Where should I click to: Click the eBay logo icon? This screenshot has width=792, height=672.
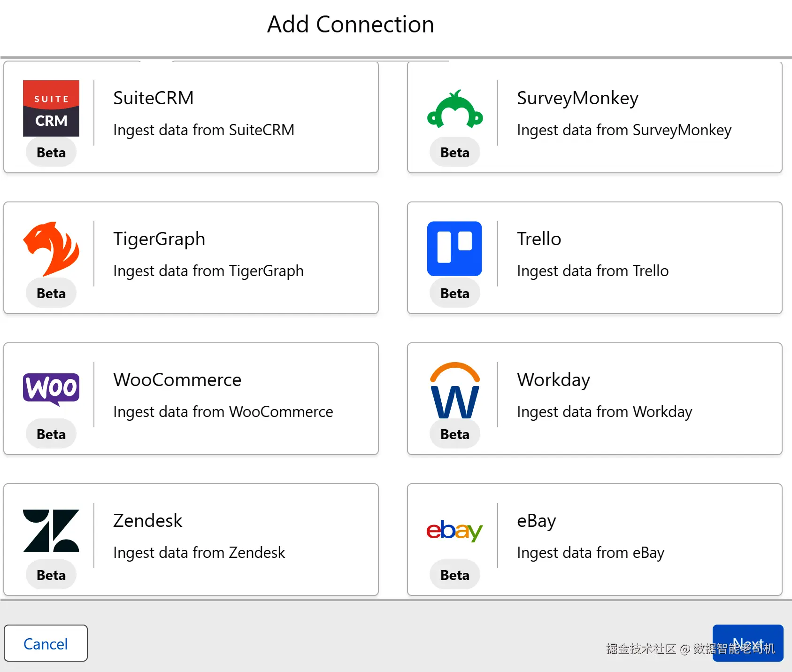454,531
